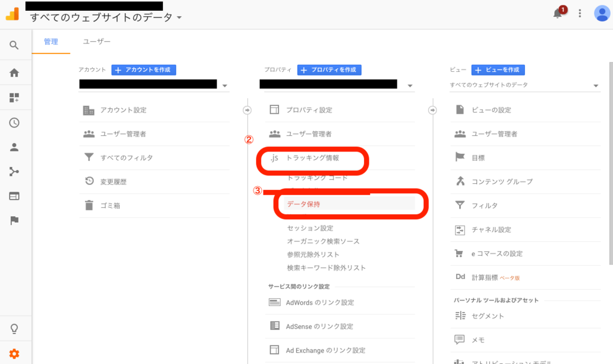
Task: Select セッション設定 submenu item
Action: point(310,228)
